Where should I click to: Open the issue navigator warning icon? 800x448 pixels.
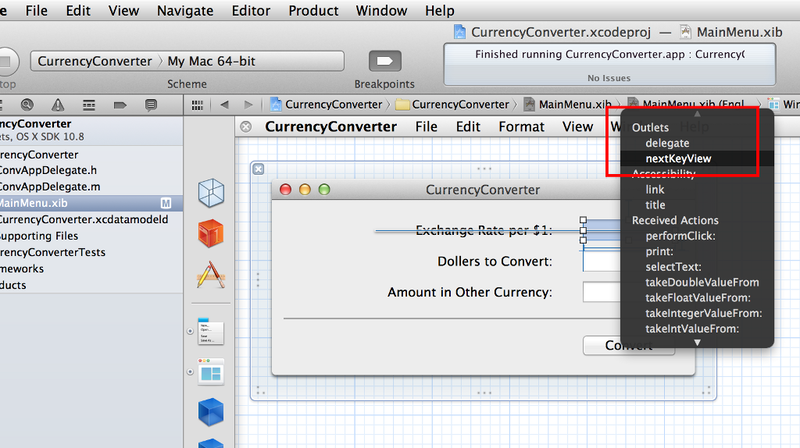tap(57, 104)
